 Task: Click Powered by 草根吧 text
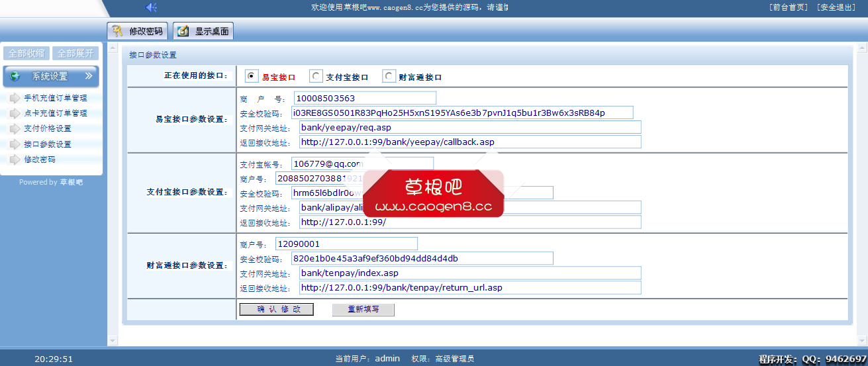point(51,182)
